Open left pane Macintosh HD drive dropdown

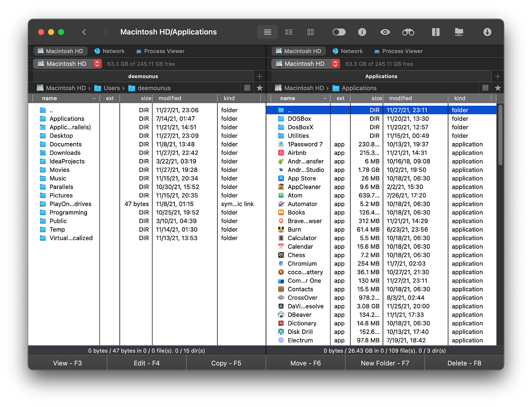click(68, 64)
